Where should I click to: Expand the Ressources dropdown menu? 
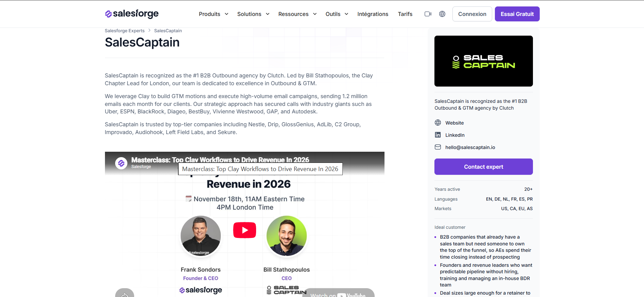pos(298,14)
